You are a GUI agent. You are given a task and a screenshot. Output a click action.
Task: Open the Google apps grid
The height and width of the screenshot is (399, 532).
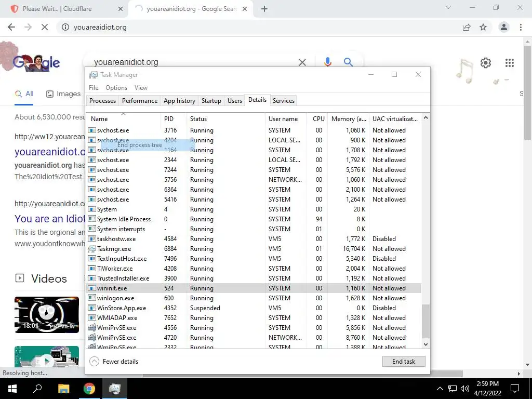tap(509, 63)
